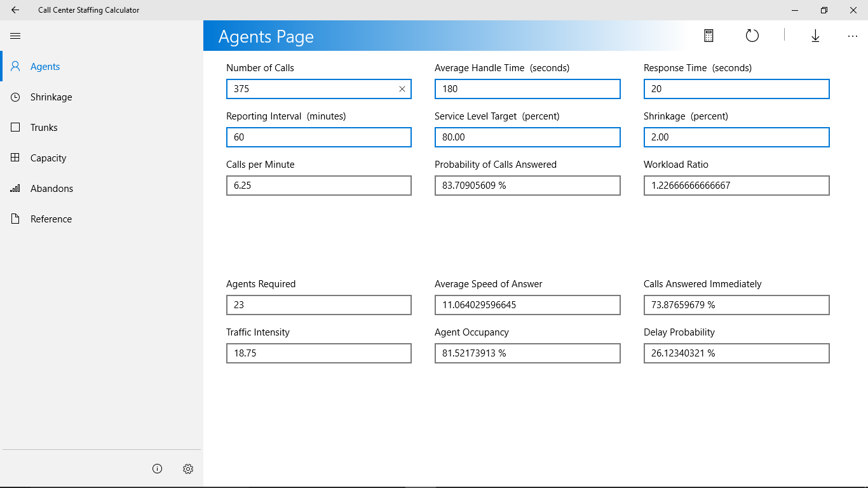The width and height of the screenshot is (868, 488).
Task: Click the download arrow icon
Action: click(x=815, y=36)
